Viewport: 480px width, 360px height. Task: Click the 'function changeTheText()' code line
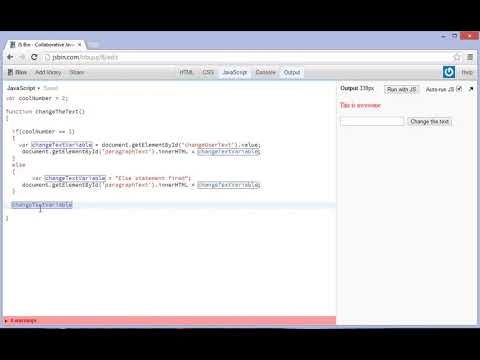click(x=45, y=111)
